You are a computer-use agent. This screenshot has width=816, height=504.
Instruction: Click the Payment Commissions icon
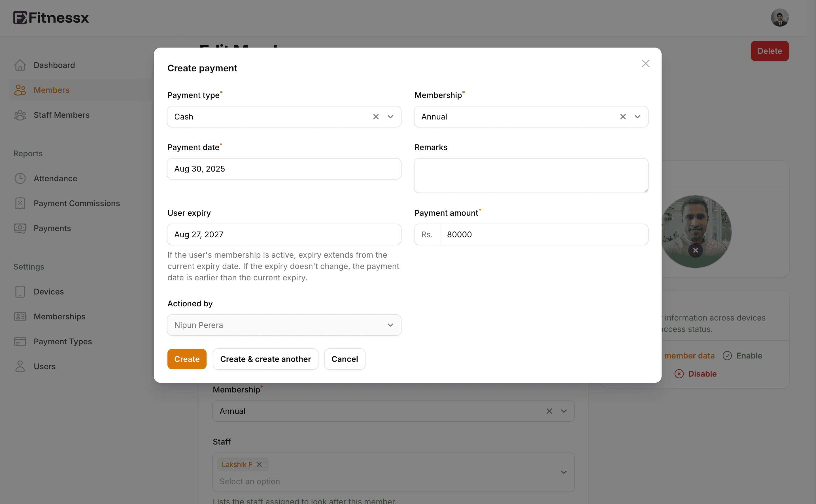click(20, 203)
